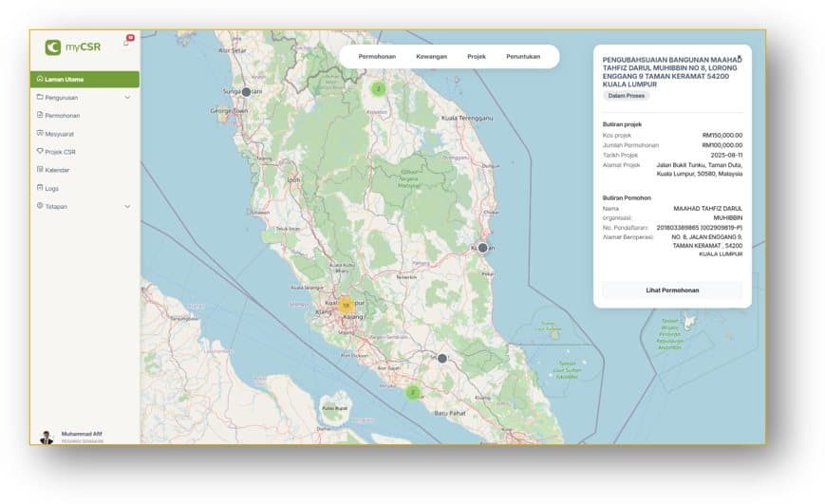Select the green cluster marker above Batu Pahat
Image resolution: width=825 pixels, height=504 pixels.
coord(413,392)
